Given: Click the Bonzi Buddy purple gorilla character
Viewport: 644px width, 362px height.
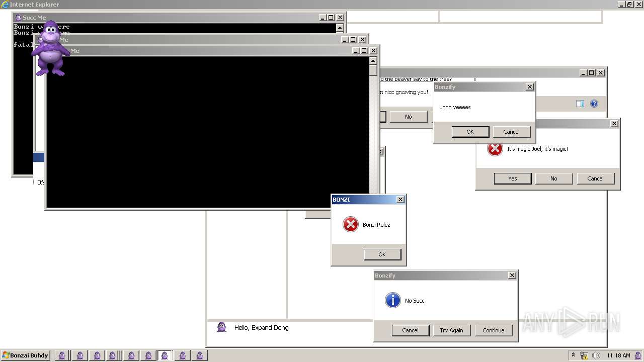Looking at the screenshot, I should (x=50, y=49).
